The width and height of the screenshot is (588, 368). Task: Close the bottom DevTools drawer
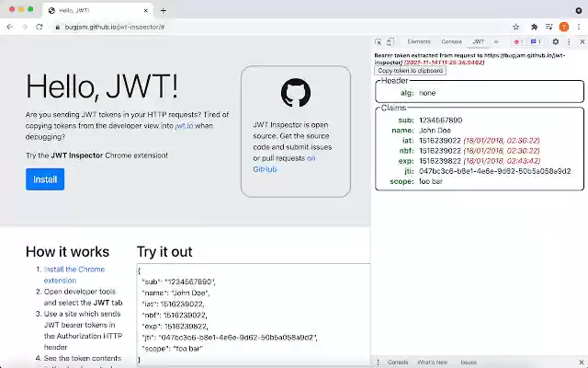click(x=582, y=362)
